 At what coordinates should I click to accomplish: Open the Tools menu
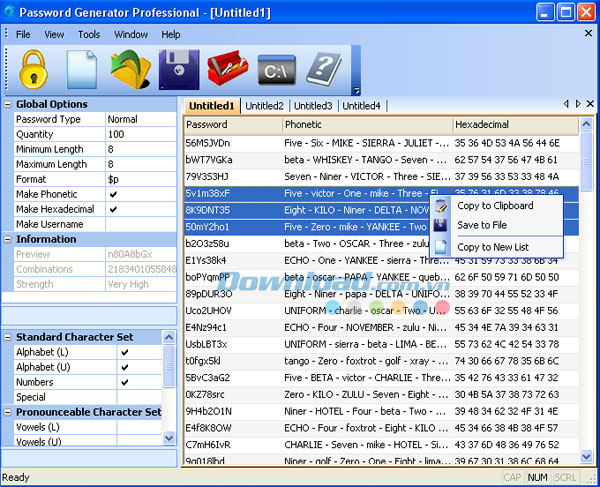click(x=89, y=34)
